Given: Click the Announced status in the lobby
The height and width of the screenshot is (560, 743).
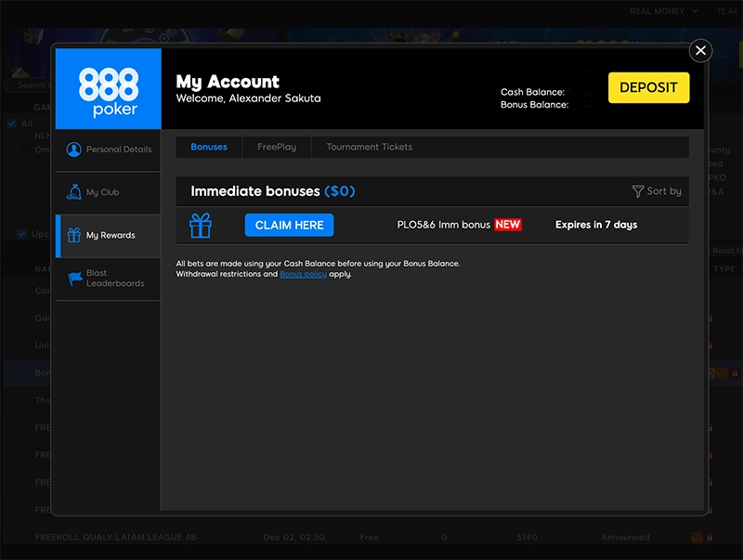Looking at the screenshot, I should [625, 538].
